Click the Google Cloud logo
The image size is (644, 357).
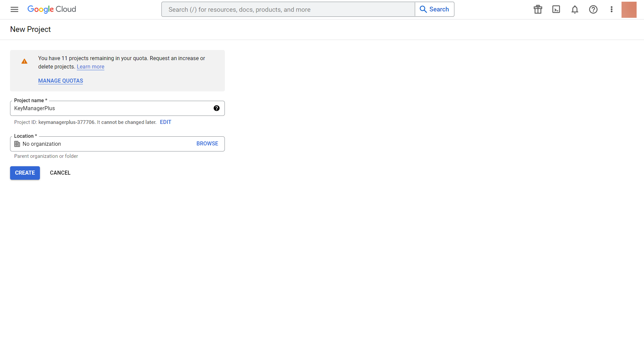[x=51, y=9]
